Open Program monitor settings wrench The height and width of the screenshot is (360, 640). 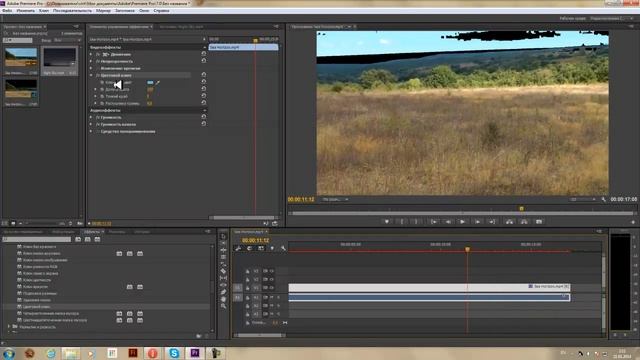[604, 200]
